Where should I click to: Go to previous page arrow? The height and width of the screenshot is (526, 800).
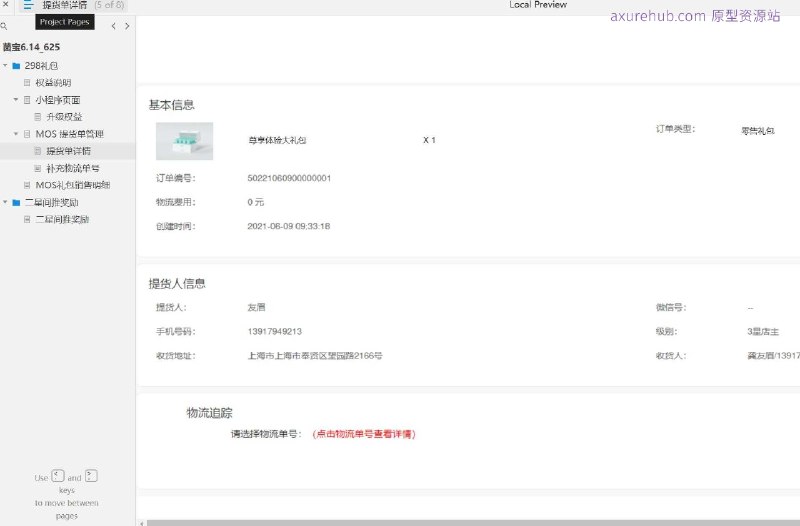(113, 26)
